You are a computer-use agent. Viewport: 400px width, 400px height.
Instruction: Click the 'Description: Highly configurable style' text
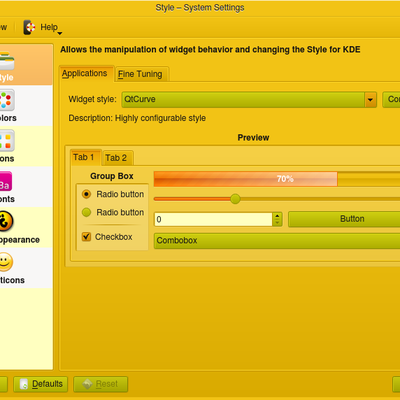click(x=137, y=118)
